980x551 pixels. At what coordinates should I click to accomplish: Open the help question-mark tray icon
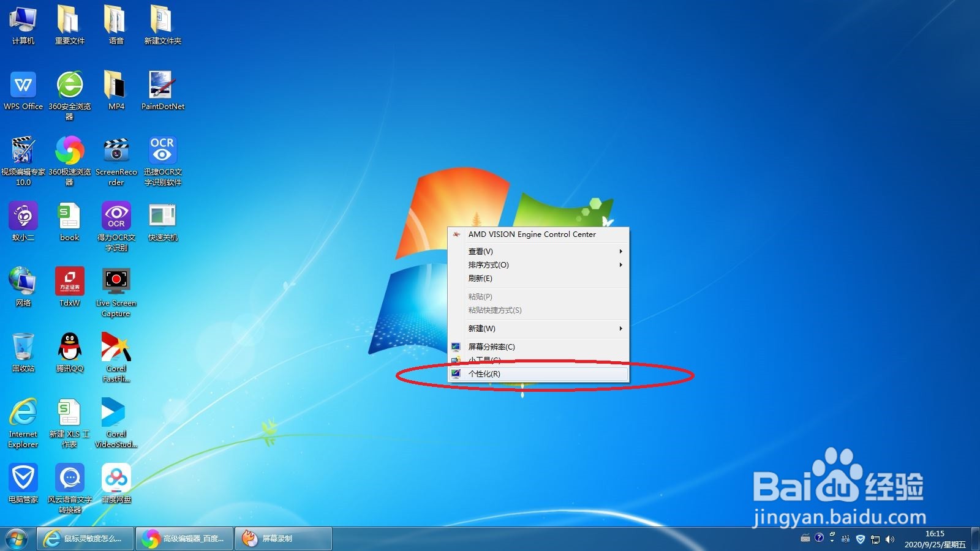coord(819,538)
